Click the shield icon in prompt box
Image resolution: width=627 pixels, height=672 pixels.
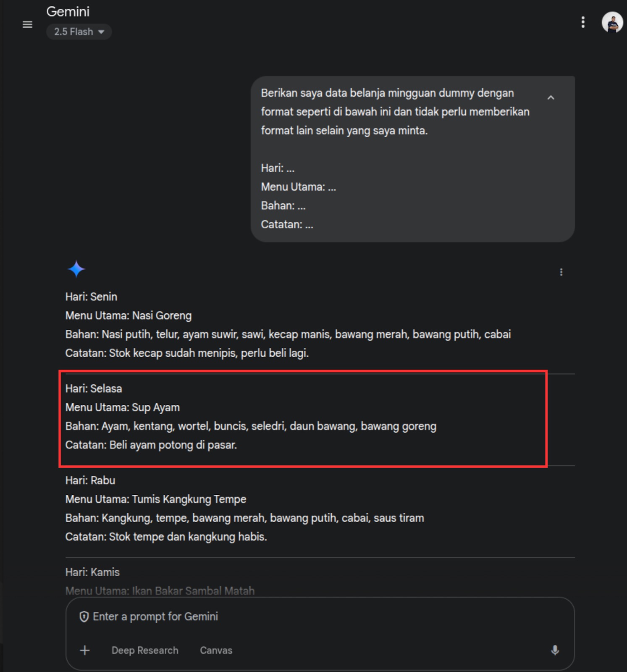(x=84, y=617)
